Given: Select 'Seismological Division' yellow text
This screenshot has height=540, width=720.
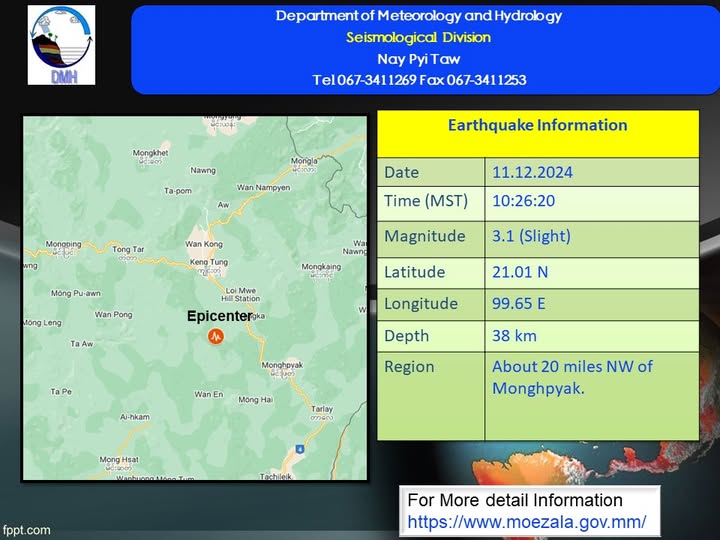Looking at the screenshot, I should 419,37.
